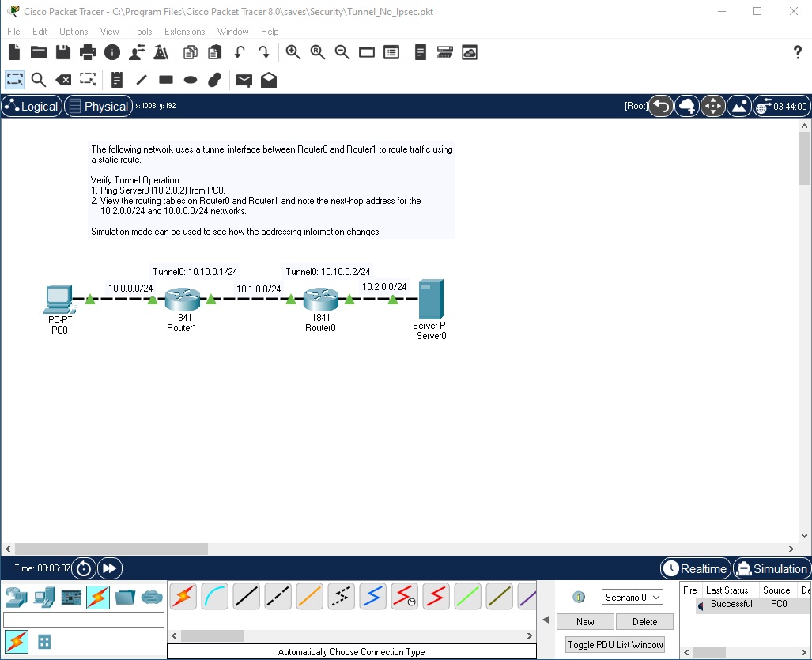Open the Scenario 0 dropdown
812x660 pixels.
pyautogui.click(x=632, y=597)
